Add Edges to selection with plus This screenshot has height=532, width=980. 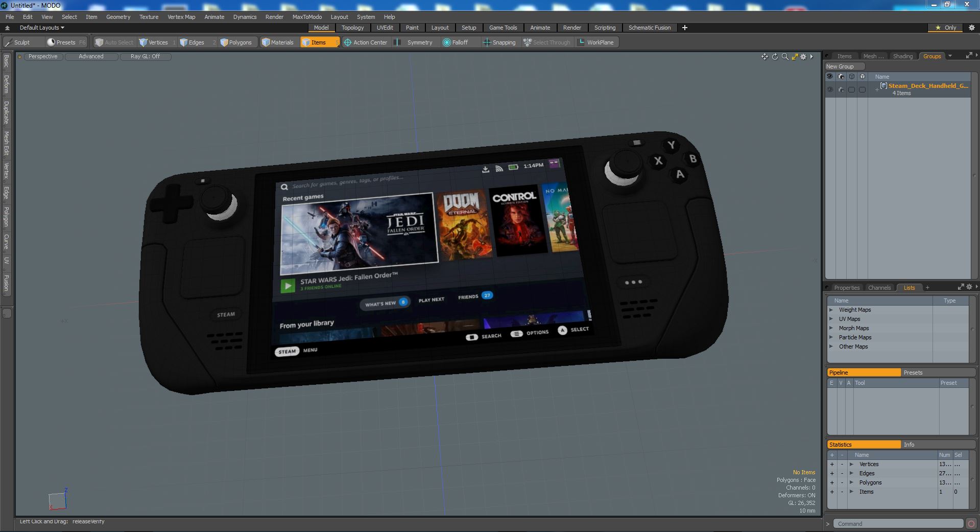point(832,473)
